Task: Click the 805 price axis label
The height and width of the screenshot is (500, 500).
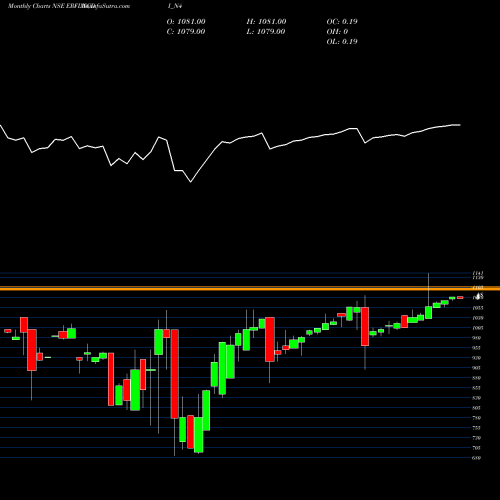Action: 477,408
